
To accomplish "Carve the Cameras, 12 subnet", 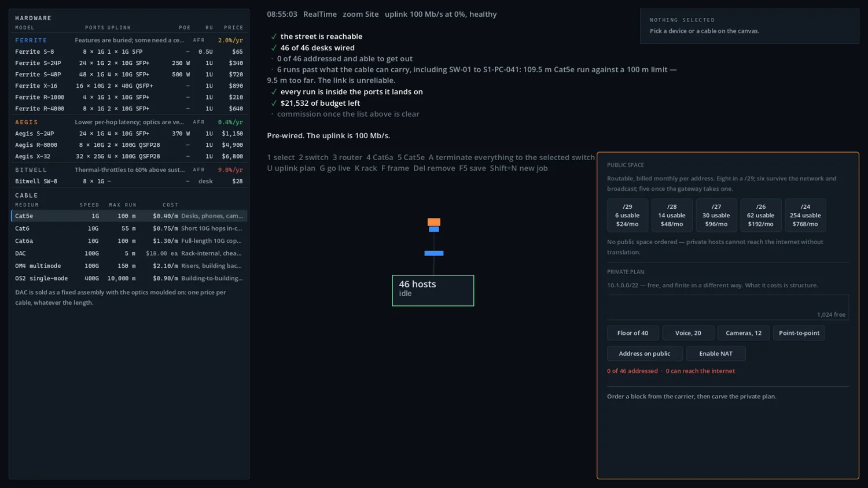I will click(744, 333).
